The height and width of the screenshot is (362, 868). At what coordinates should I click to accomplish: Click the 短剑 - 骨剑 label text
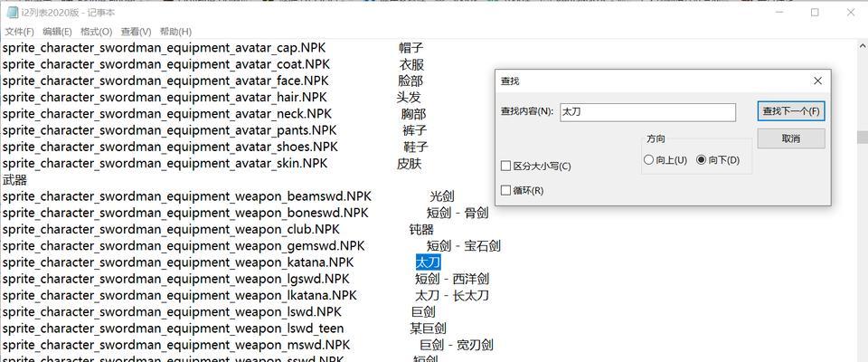coord(458,213)
